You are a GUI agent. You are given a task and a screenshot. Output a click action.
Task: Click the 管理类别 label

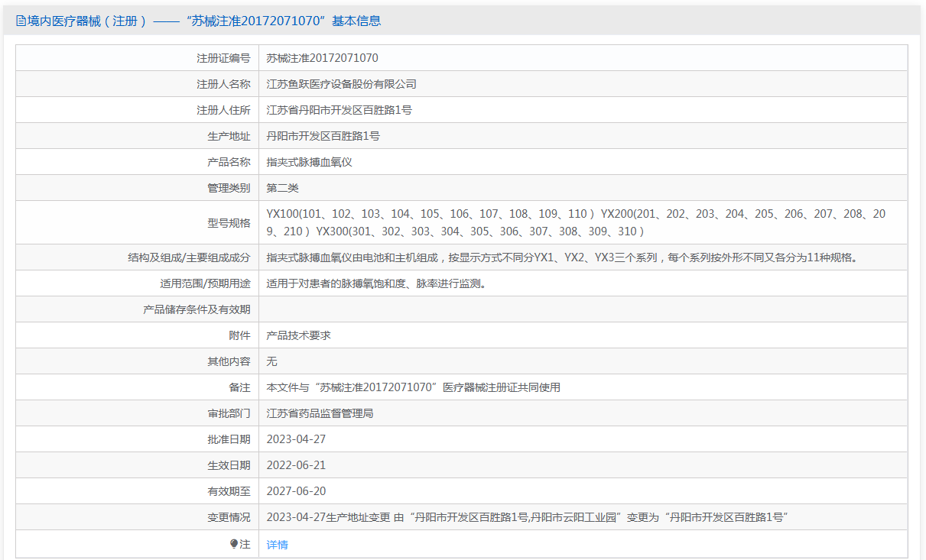click(x=229, y=188)
